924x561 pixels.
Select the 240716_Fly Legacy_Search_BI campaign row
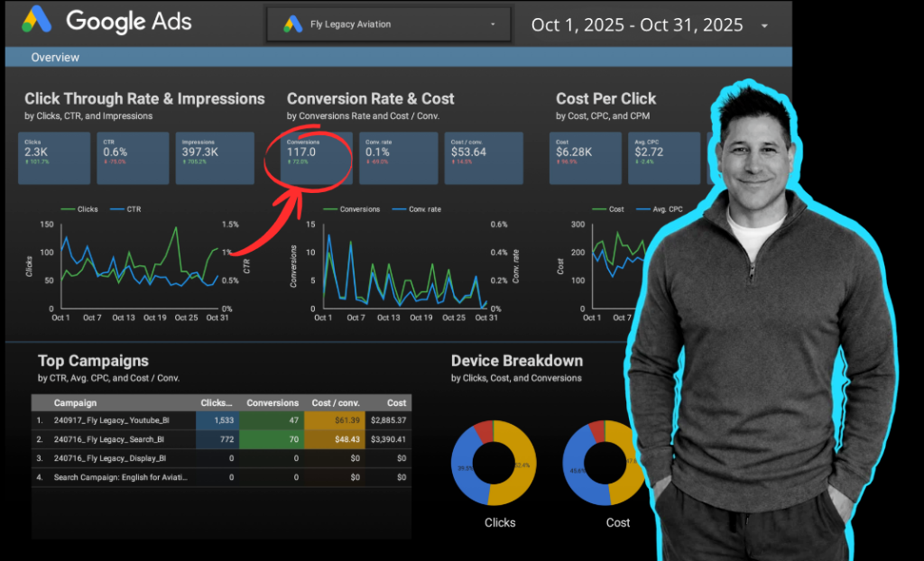click(222, 439)
